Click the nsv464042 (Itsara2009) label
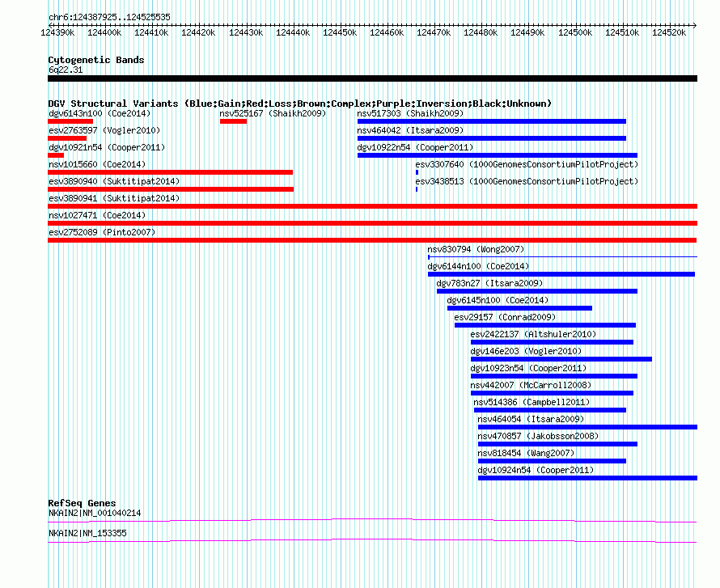This screenshot has height=588, width=720. click(x=410, y=130)
